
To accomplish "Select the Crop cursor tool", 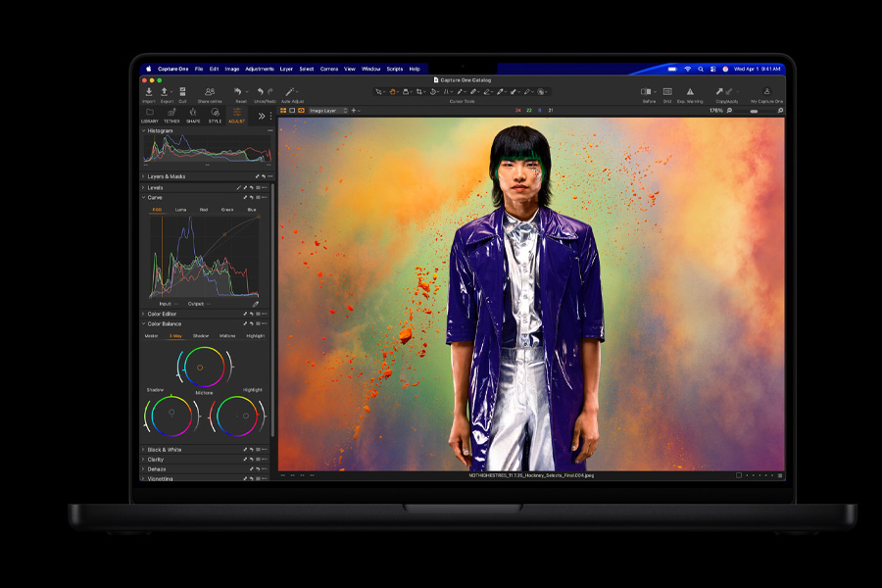I will click(418, 90).
